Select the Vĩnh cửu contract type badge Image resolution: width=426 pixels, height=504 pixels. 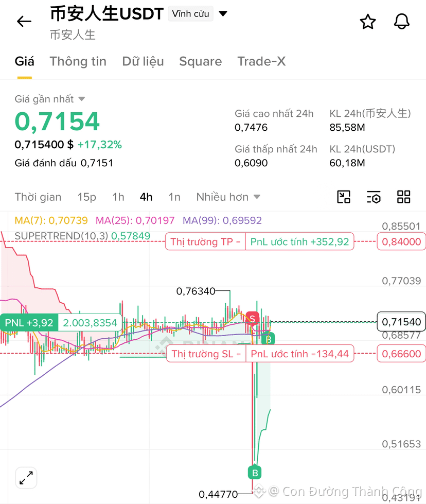click(x=190, y=14)
